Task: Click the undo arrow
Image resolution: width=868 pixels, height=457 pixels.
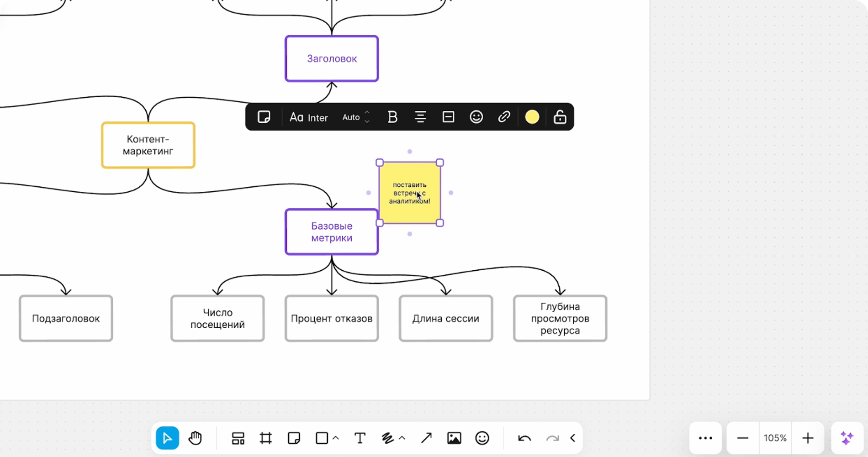Action: [x=524, y=438]
